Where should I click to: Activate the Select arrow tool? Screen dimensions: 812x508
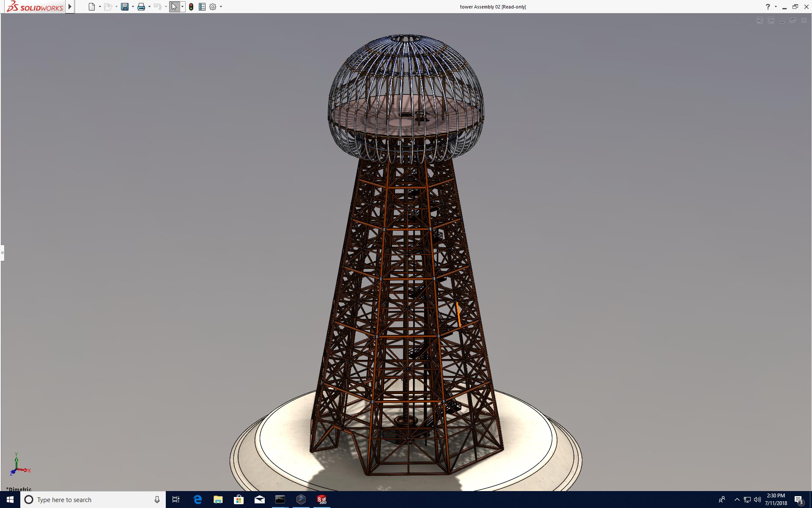(174, 7)
